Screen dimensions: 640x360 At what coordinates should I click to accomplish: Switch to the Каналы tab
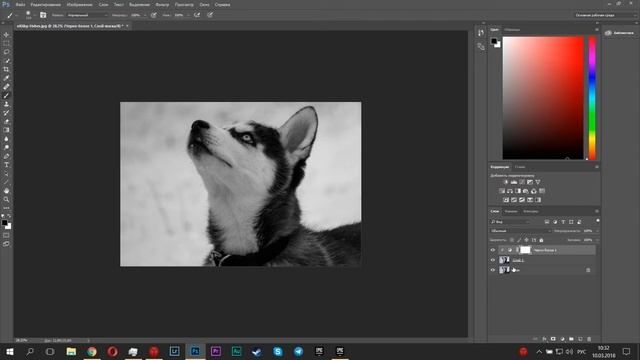tap(511, 211)
